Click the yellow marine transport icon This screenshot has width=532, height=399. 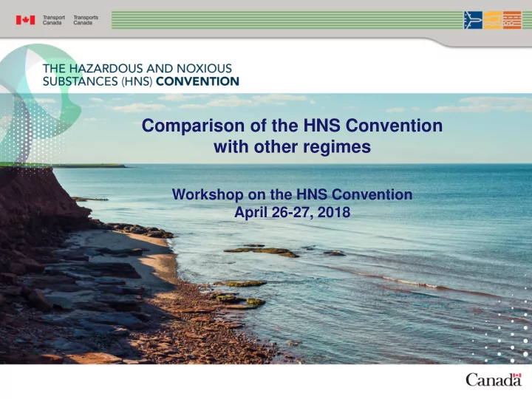493,20
